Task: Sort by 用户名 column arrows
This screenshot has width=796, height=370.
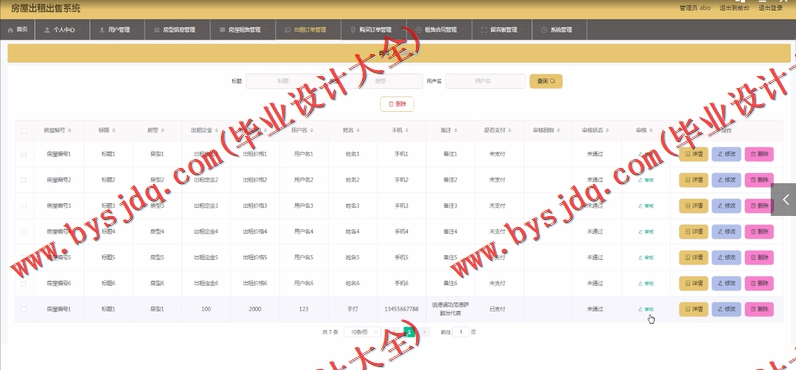Action: click(313, 131)
